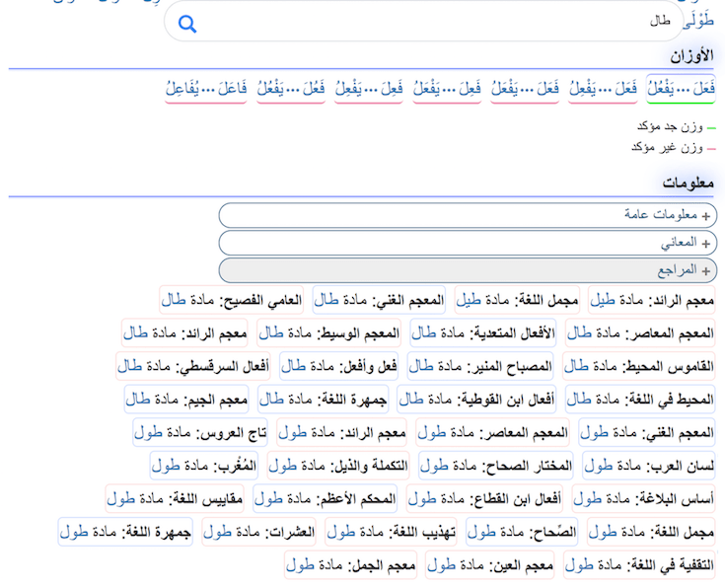The width and height of the screenshot is (725, 588).
Task: Open معجم العين reference مادة طول
Action: coord(489,565)
